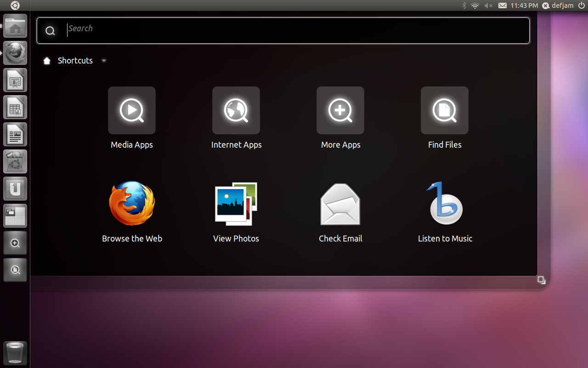
Task: Open the Trash from the launcher
Action: click(15, 353)
